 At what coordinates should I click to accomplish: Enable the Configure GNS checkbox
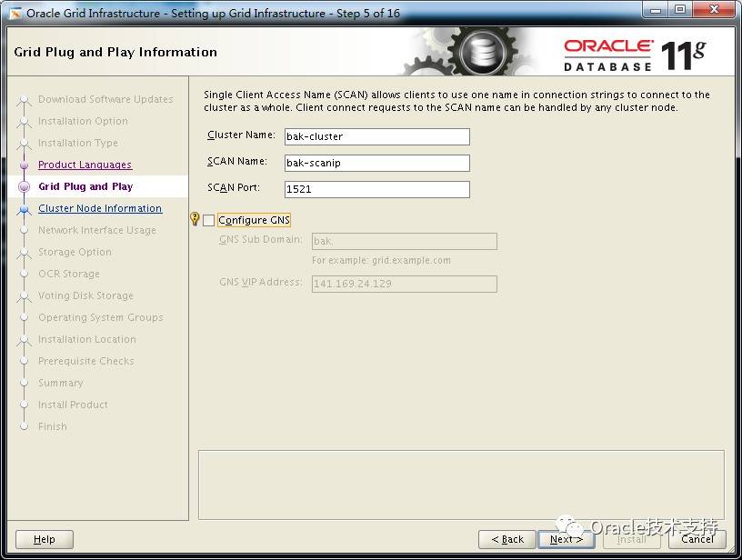(209, 220)
